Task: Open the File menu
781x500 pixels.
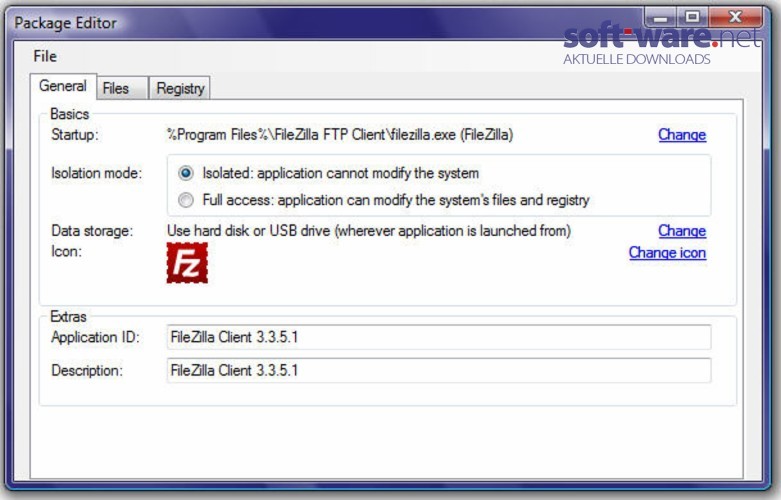Action: (x=45, y=56)
